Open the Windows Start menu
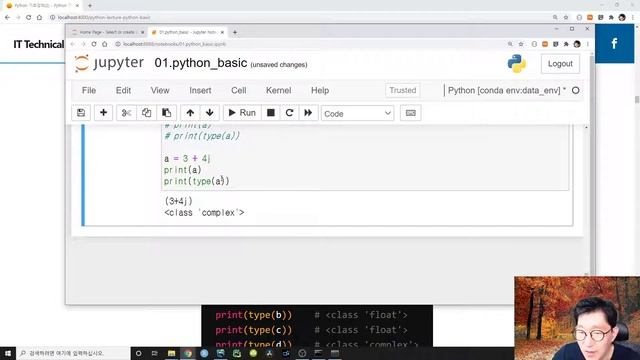This screenshot has width=640, height=360. [8, 353]
